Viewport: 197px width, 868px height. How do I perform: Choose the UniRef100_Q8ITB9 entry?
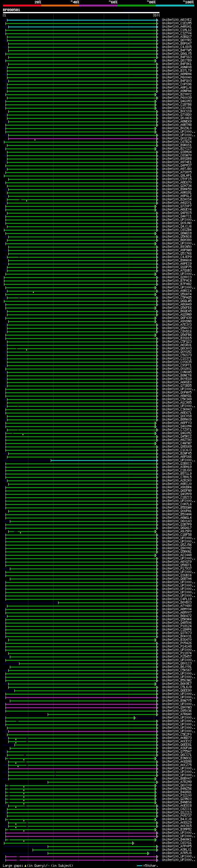coord(177,61)
